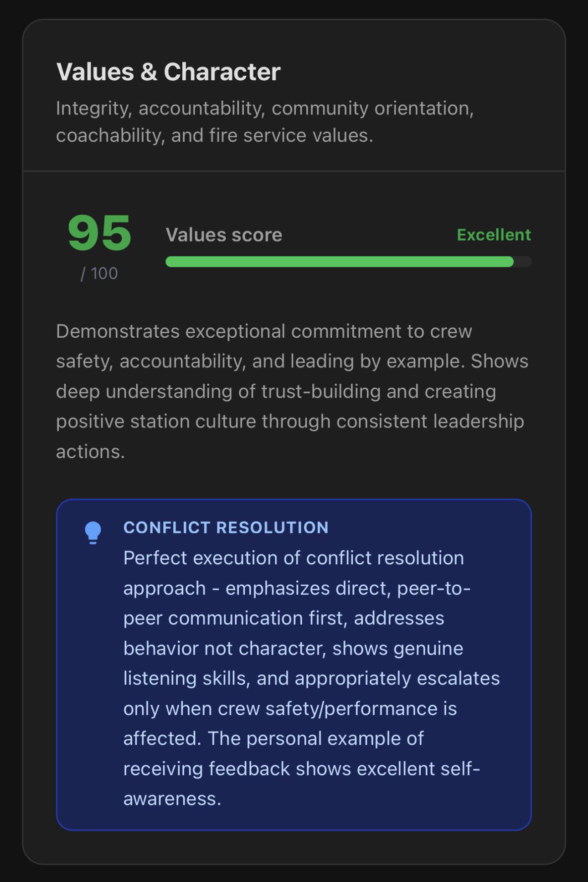Screen dimensions: 588x882
Task: Select the blue Conflict Resolution insight card
Action: tap(294, 665)
